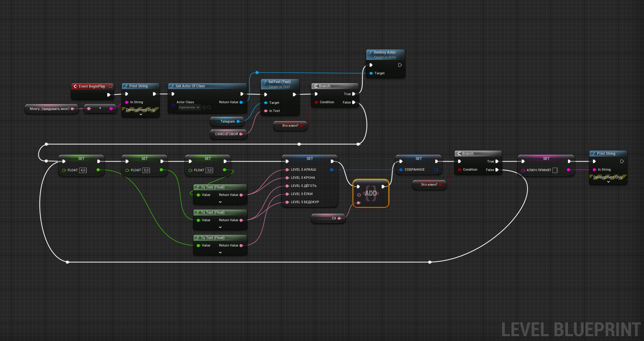Expand the top To Text (Float) node chevron
The image size is (644, 341).
[x=220, y=202]
